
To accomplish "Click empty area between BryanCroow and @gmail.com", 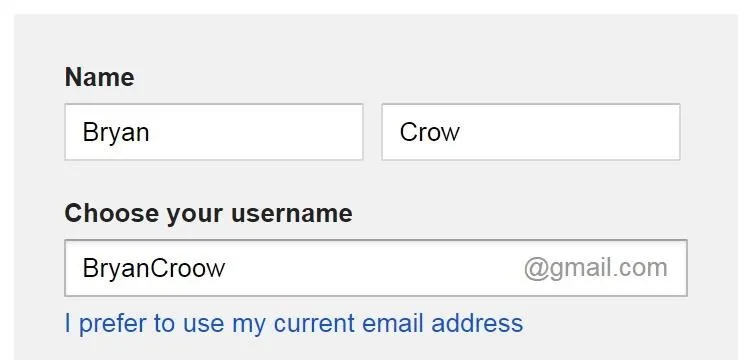I will pos(374,268).
